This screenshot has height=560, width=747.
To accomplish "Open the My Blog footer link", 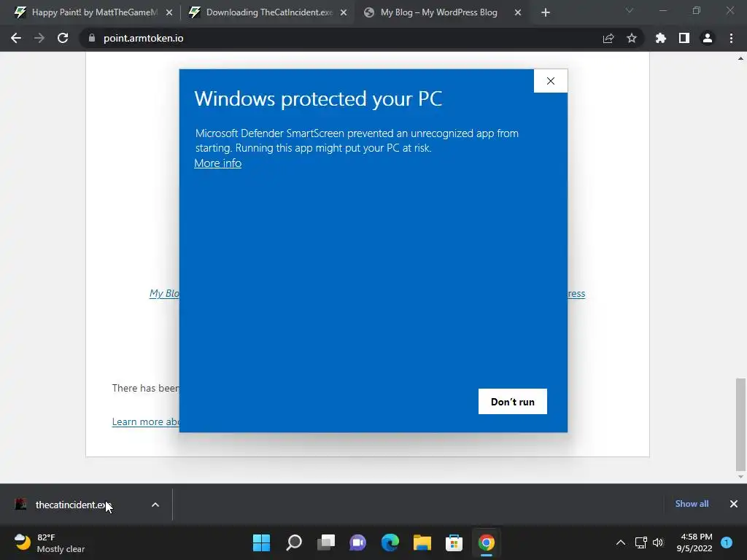I will 164,293.
